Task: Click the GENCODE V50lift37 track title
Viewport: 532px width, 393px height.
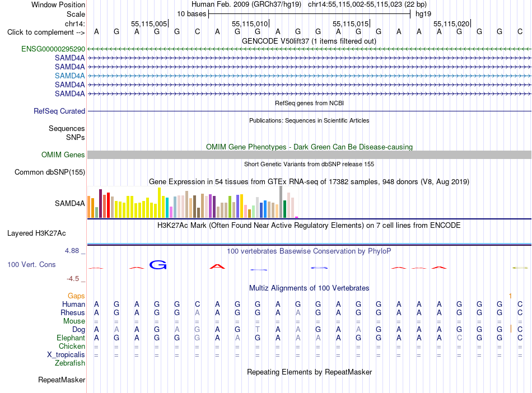Action: 309,41
